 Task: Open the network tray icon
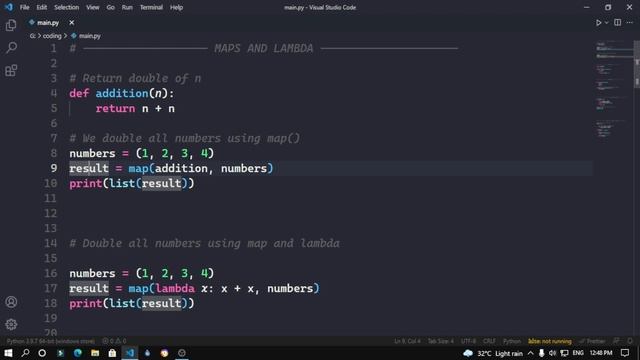click(564, 353)
